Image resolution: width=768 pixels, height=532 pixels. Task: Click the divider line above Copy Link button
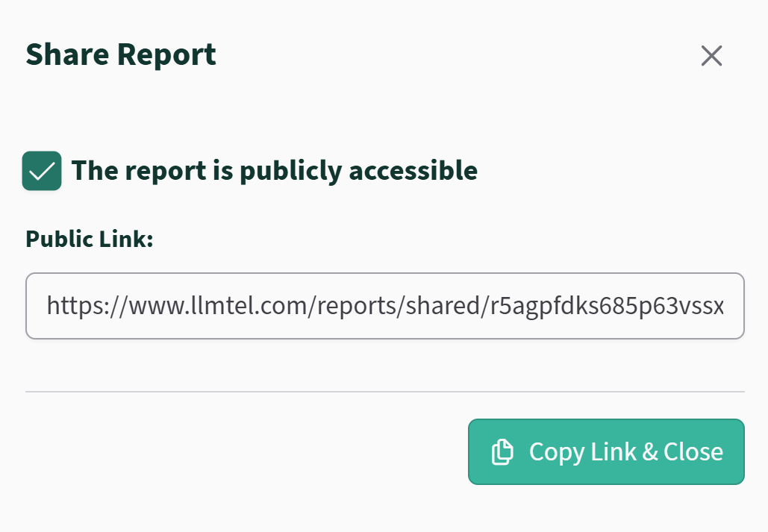(384, 391)
